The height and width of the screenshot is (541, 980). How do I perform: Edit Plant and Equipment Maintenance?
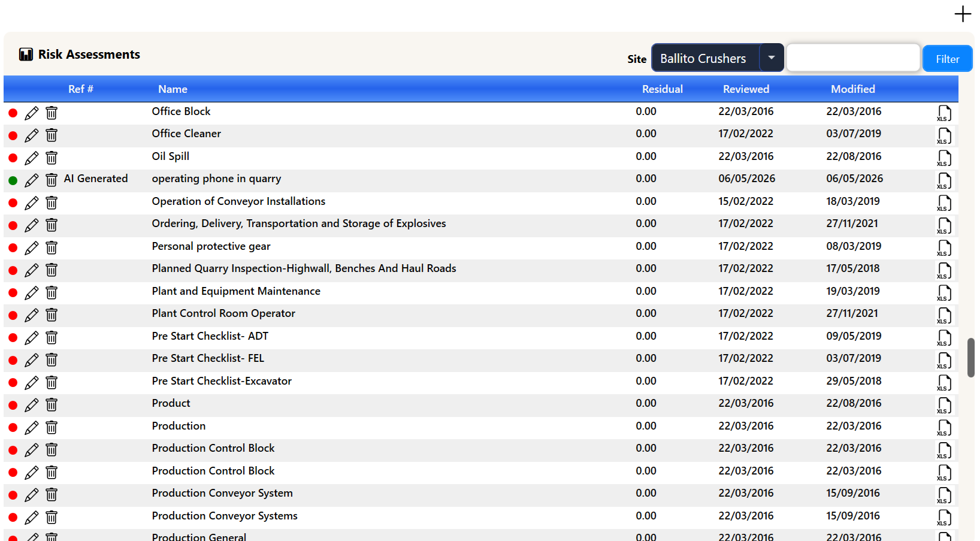[32, 292]
